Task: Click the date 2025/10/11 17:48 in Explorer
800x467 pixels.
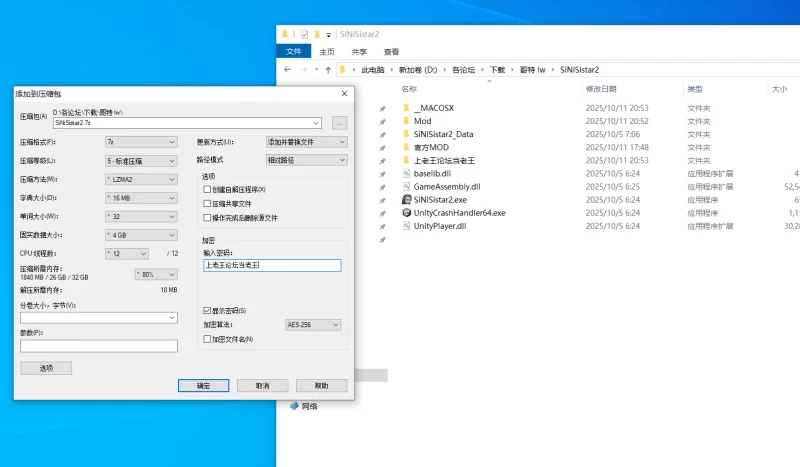Action: point(617,147)
